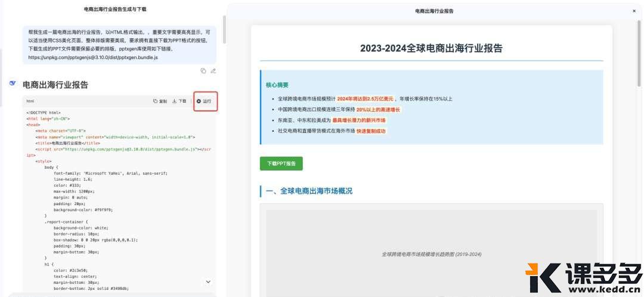
Task: Click the html language label
Action: [30, 101]
